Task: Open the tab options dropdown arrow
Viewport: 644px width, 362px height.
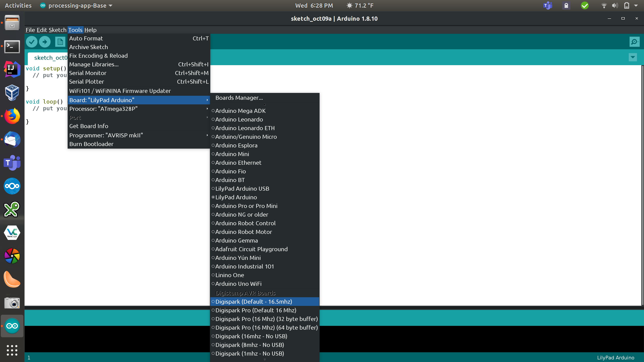Action: 633,57
